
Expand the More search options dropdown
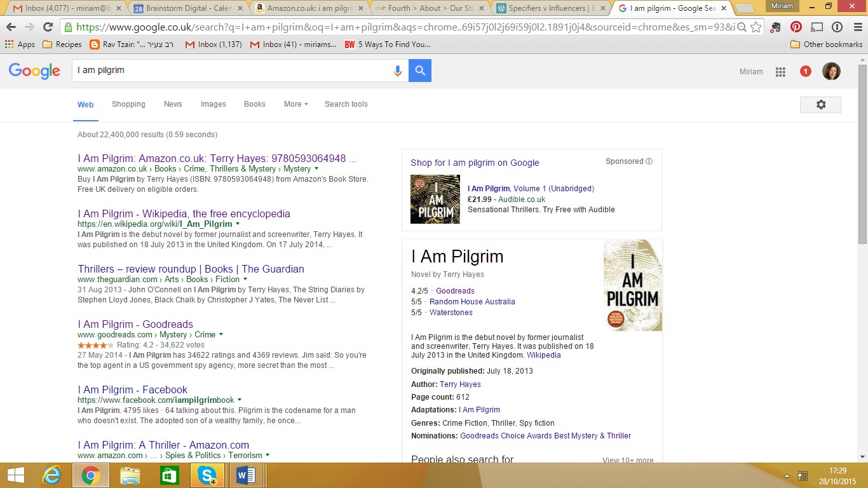tap(295, 104)
